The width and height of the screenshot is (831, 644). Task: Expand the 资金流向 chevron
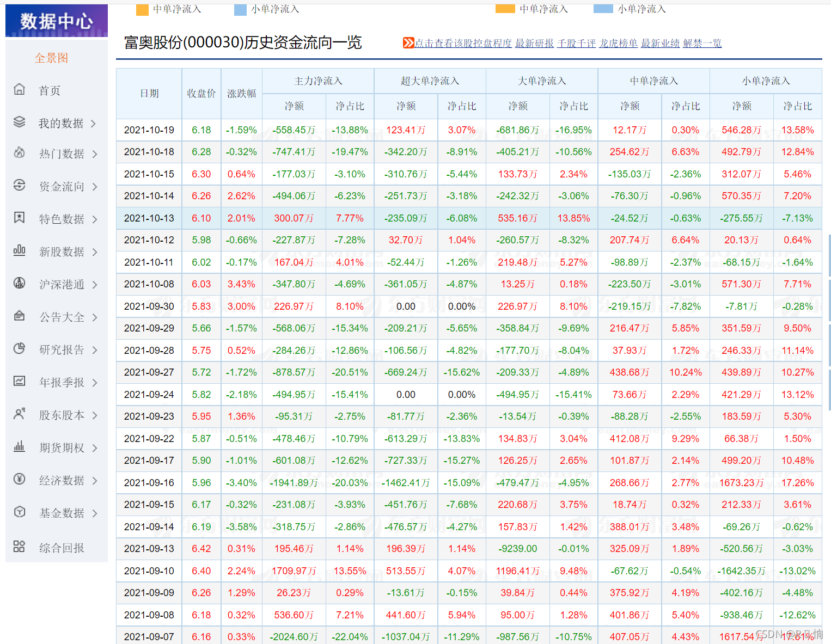[95, 187]
